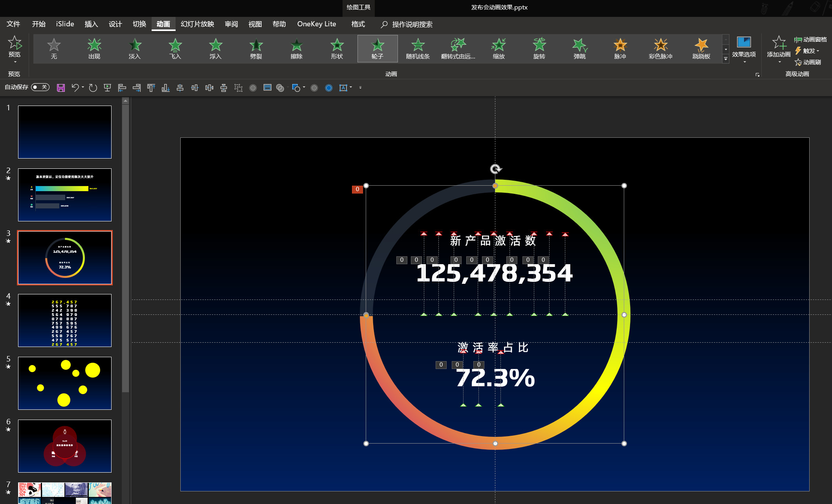Switch to the 格式 format tab
This screenshot has width=832, height=504.
(358, 24)
